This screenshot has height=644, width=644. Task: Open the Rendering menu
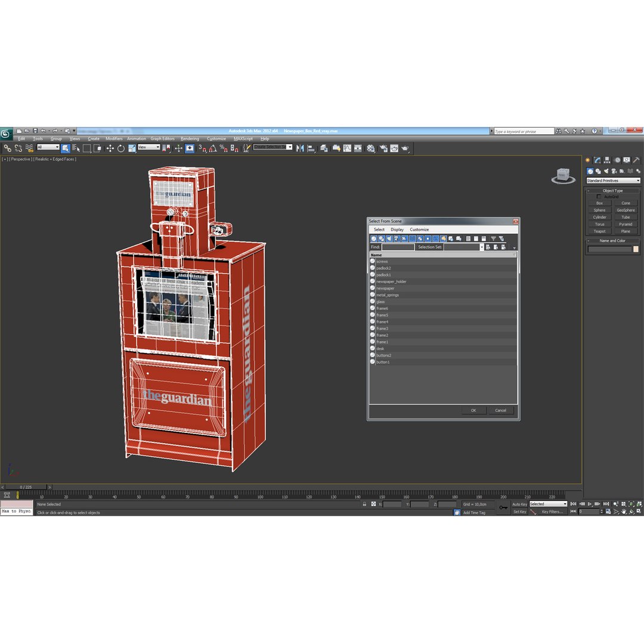click(190, 139)
